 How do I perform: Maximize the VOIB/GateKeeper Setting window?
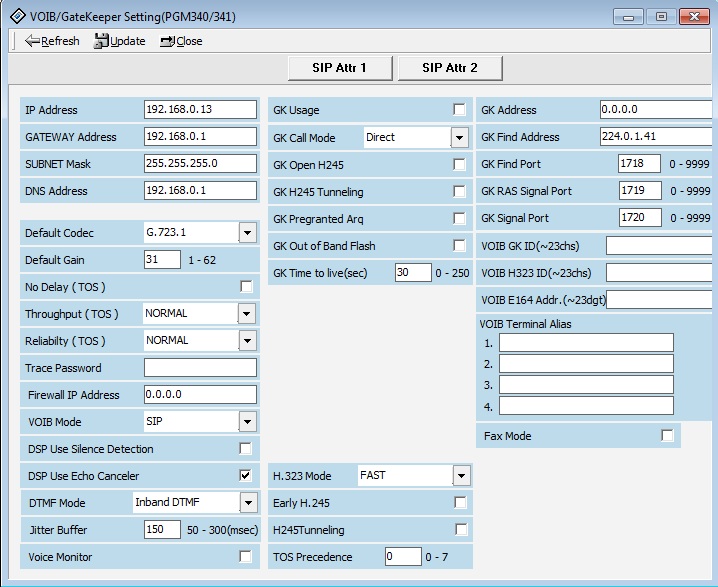click(660, 16)
